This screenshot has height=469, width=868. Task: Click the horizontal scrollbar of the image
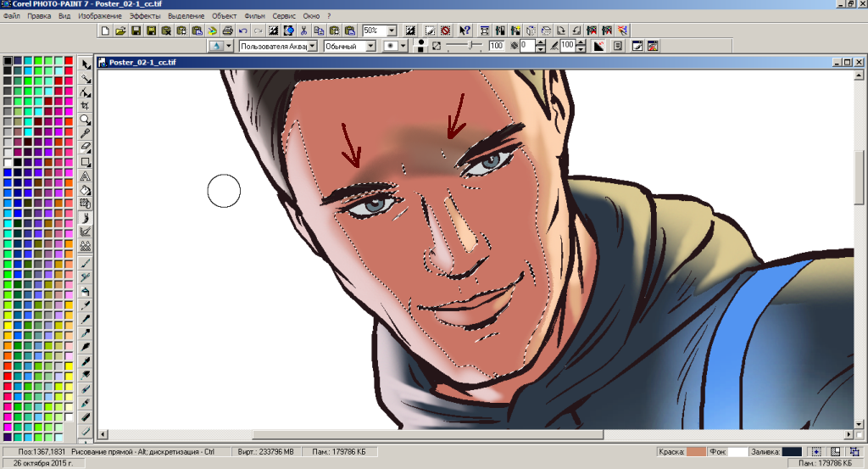pyautogui.click(x=476, y=435)
